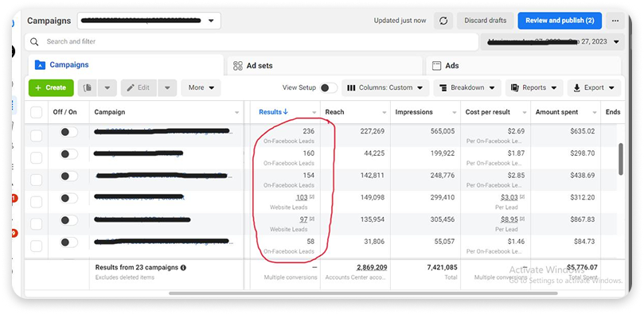The width and height of the screenshot is (644, 314).
Task: Switch to the Ad sets tab
Action: pyautogui.click(x=325, y=66)
